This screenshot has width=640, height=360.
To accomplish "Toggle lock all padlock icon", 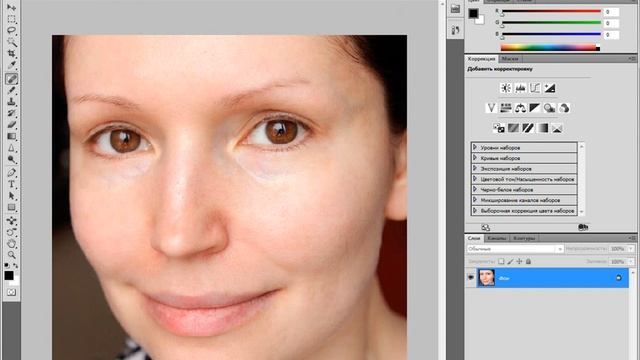I will [528, 261].
